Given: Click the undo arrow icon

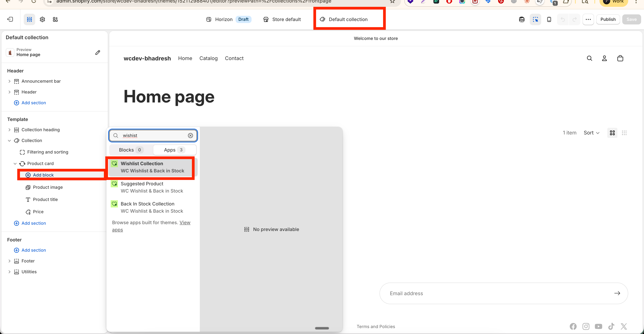Looking at the screenshot, I should click(x=563, y=19).
